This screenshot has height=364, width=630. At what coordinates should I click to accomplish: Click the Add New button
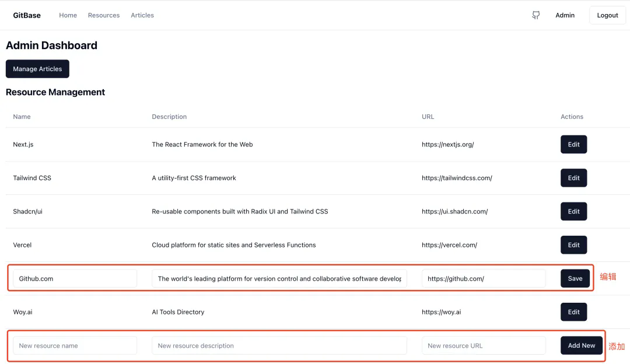[x=582, y=345]
